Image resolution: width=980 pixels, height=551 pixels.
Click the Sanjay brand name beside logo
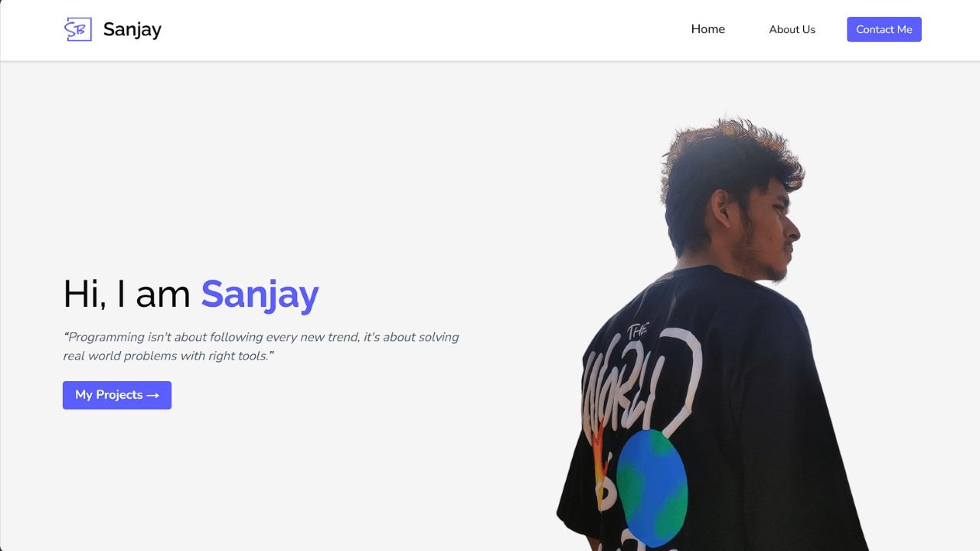tap(132, 30)
